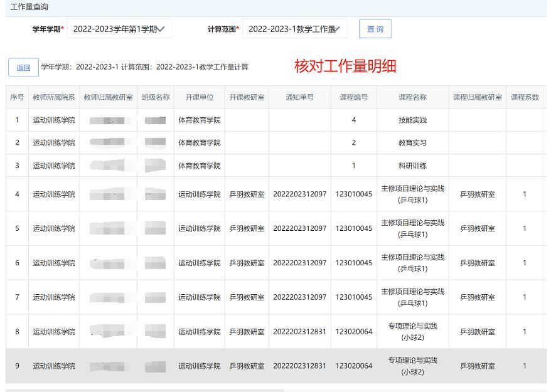Click the 课程系数 column header
551x392 pixels.
pyautogui.click(x=525, y=97)
